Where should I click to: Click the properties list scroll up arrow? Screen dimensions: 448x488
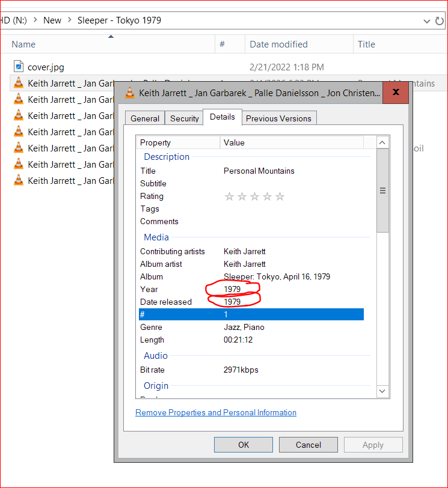(382, 142)
